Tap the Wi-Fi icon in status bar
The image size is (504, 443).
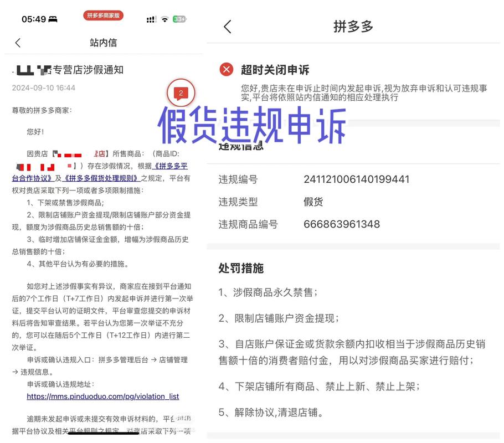click(165, 19)
